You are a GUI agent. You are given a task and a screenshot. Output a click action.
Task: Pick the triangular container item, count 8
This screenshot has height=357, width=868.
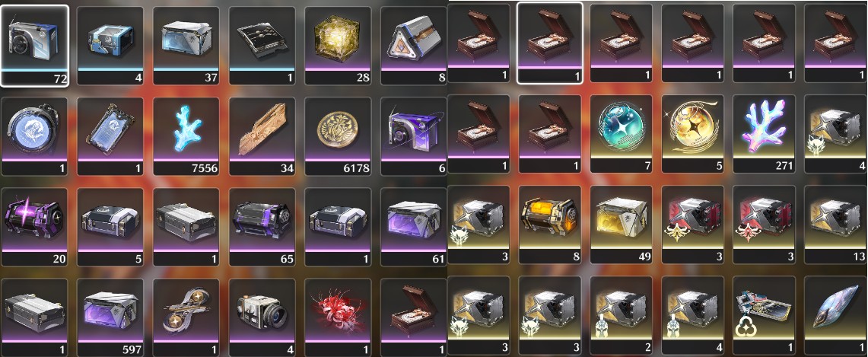(414, 46)
